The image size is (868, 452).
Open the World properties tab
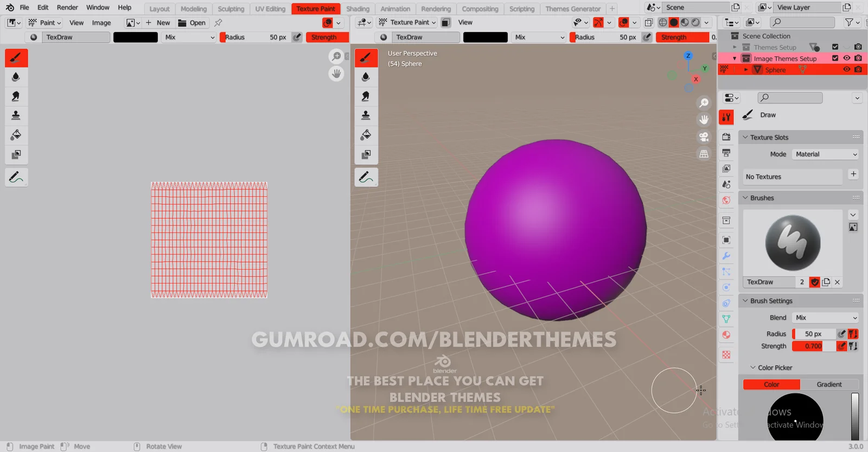[x=726, y=200]
